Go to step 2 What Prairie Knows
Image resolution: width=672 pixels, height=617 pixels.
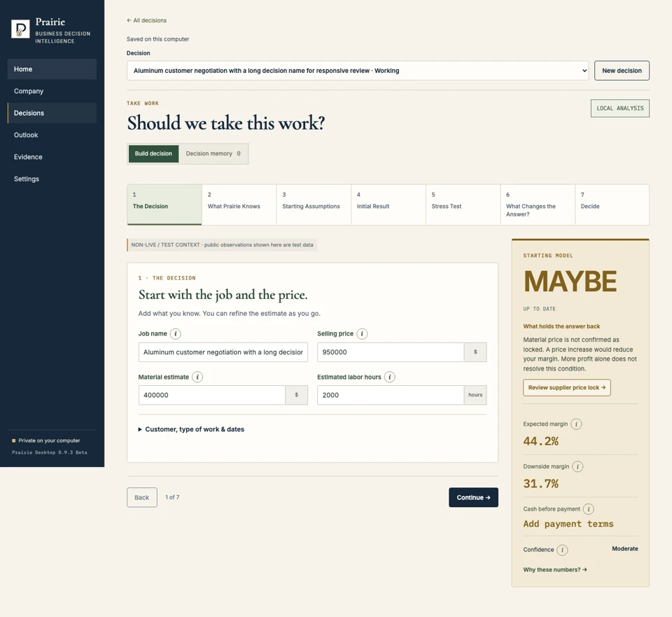point(239,204)
